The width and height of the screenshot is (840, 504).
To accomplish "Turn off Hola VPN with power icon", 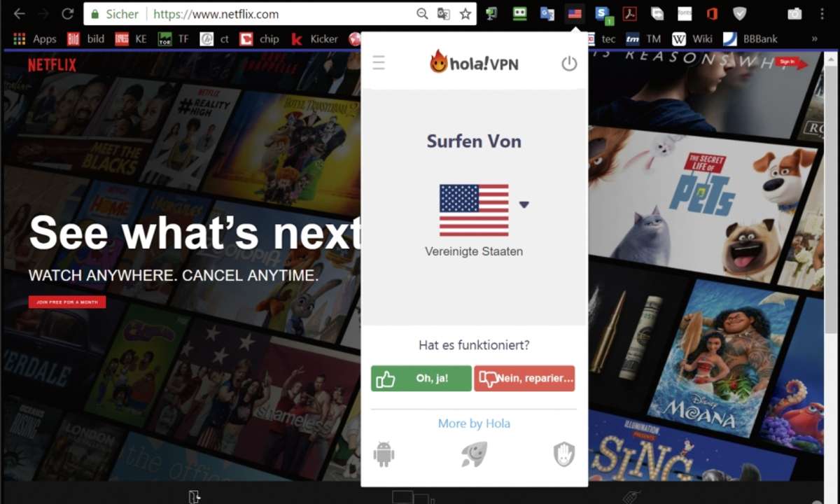I will tap(569, 64).
